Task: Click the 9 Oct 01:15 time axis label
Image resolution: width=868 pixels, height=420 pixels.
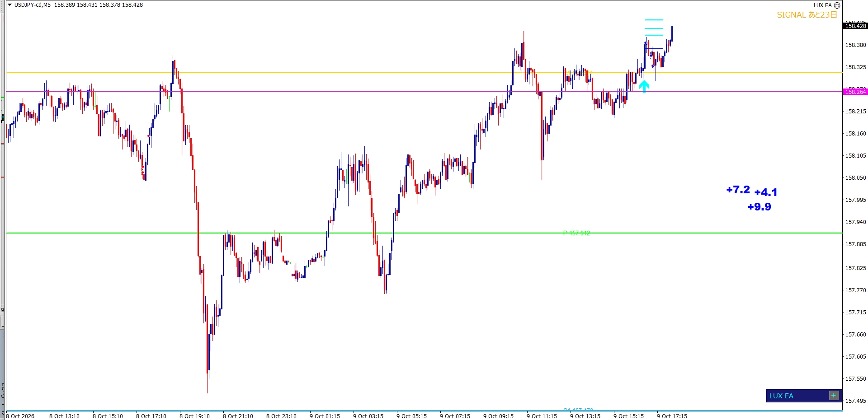Action: click(325, 416)
